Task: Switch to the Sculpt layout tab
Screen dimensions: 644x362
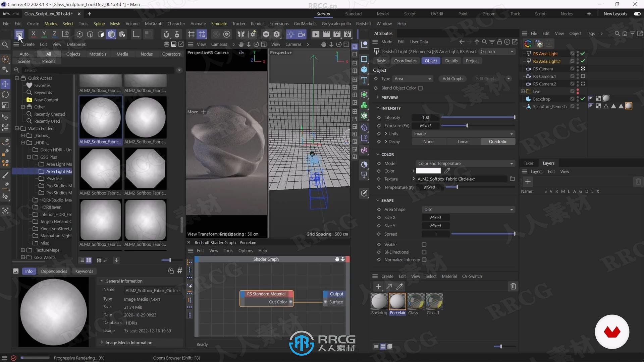Action: pyautogui.click(x=410, y=14)
